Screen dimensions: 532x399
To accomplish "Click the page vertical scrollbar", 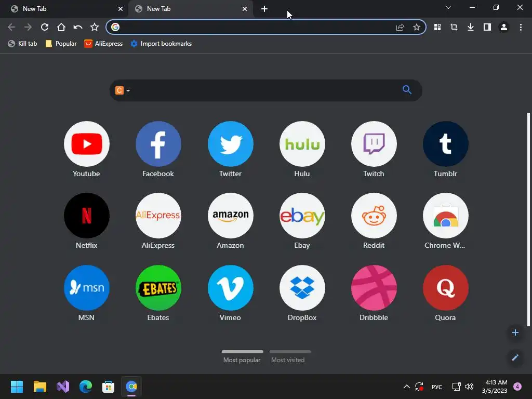I will pos(528,220).
